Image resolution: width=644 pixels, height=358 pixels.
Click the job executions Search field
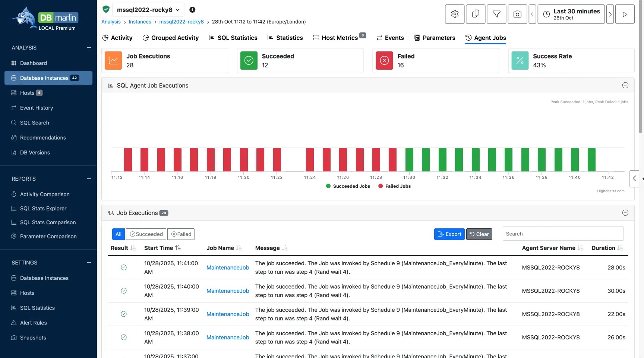tap(563, 234)
